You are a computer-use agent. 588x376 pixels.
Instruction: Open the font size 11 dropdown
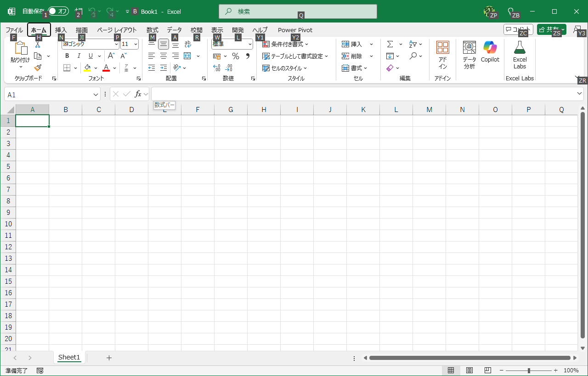pos(135,44)
